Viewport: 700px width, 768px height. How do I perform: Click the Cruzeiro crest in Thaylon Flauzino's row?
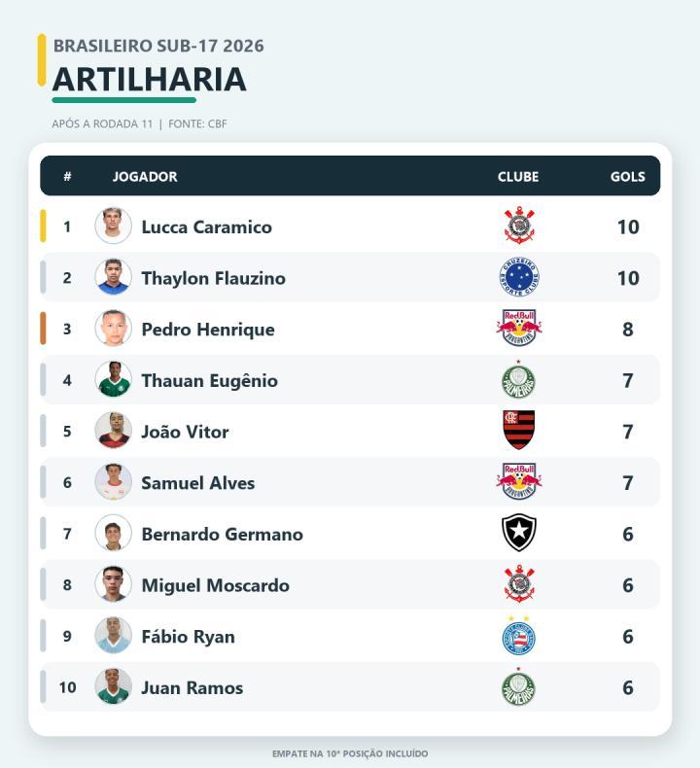click(x=519, y=277)
